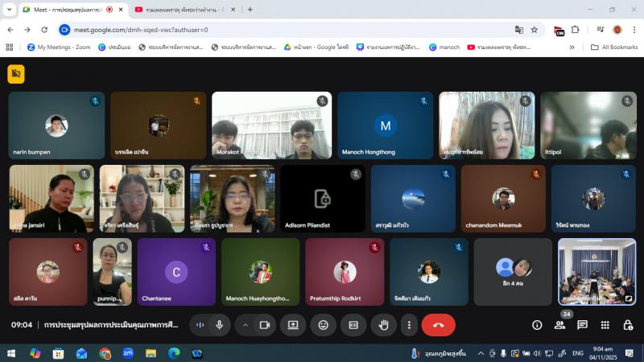
Task: Open the three-dot more options menu
Action: click(409, 325)
